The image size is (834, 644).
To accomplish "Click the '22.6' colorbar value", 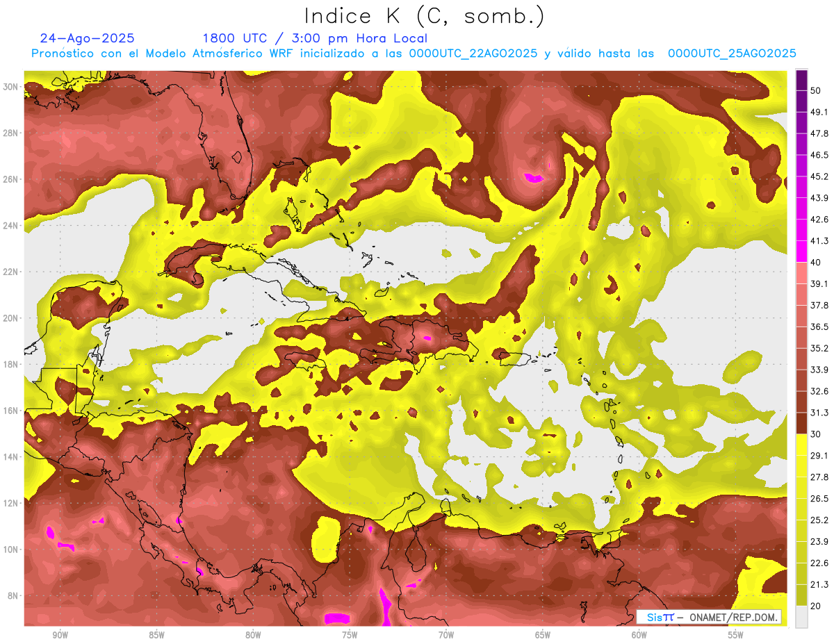I will pyautogui.click(x=819, y=563).
